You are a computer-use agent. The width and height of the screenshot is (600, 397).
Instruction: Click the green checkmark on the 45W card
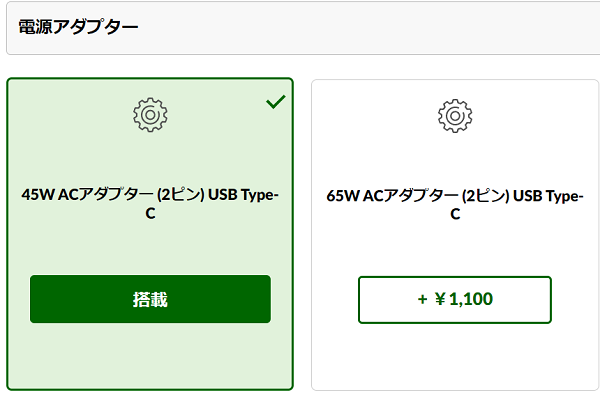pos(276,101)
